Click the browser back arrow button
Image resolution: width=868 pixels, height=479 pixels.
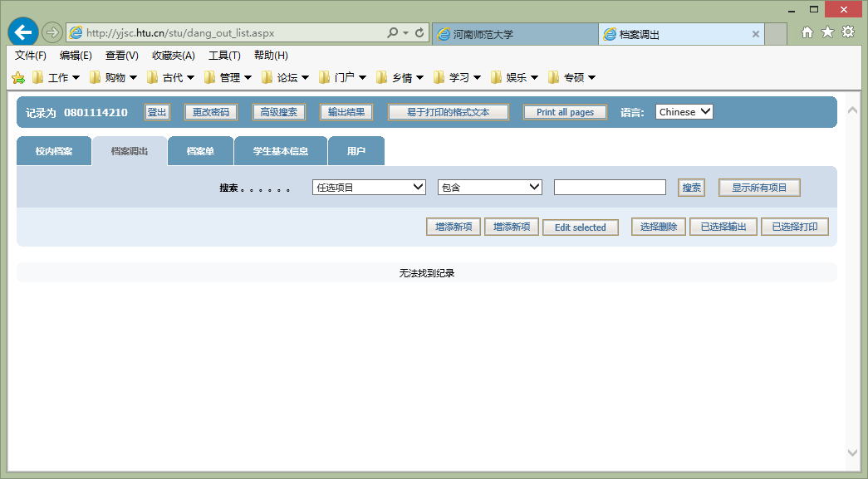pyautogui.click(x=23, y=32)
